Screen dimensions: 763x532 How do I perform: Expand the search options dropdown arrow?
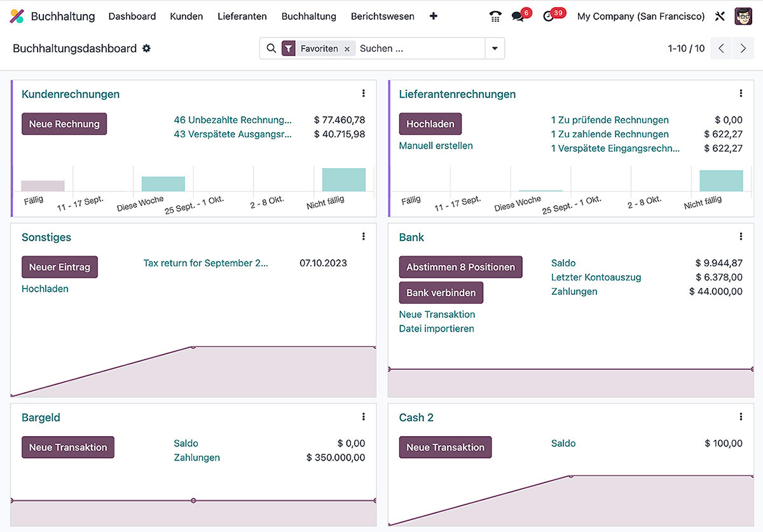[495, 48]
